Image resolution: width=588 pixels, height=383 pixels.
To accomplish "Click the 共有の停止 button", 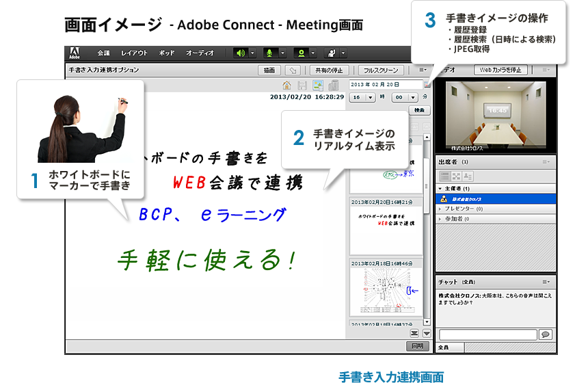I will 330,70.
